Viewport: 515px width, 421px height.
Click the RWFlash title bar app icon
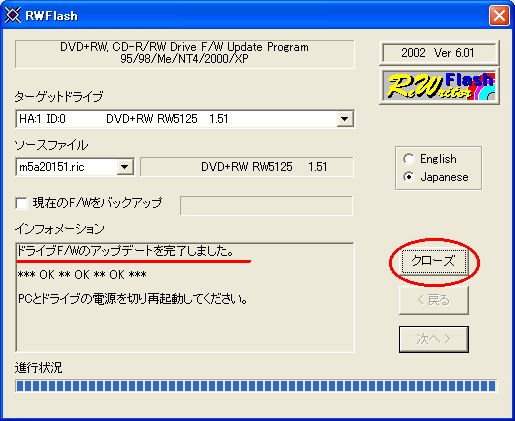click(x=13, y=15)
